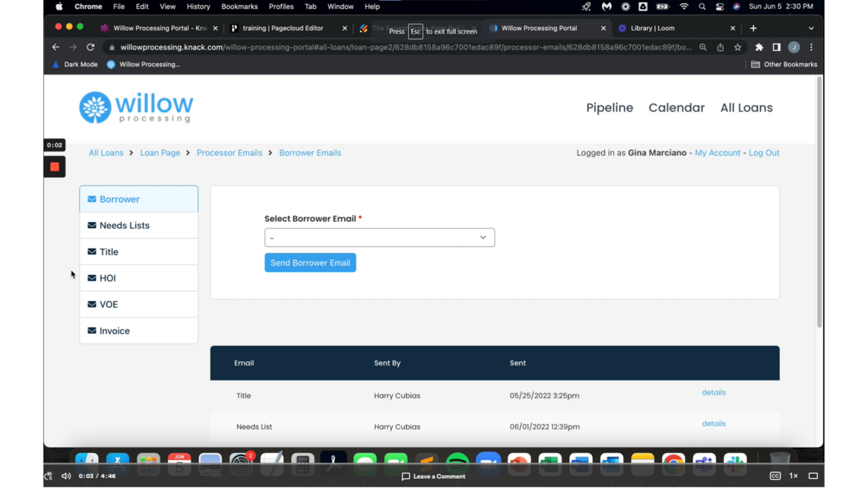Open the Pipeline navigation menu item
868x488 pixels.
point(609,108)
